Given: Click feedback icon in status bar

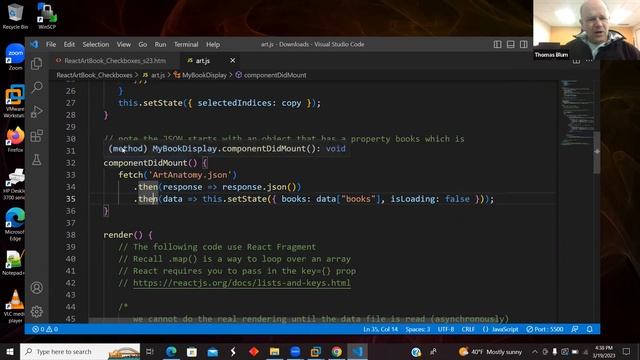Looking at the screenshot, I should pos(575,329).
